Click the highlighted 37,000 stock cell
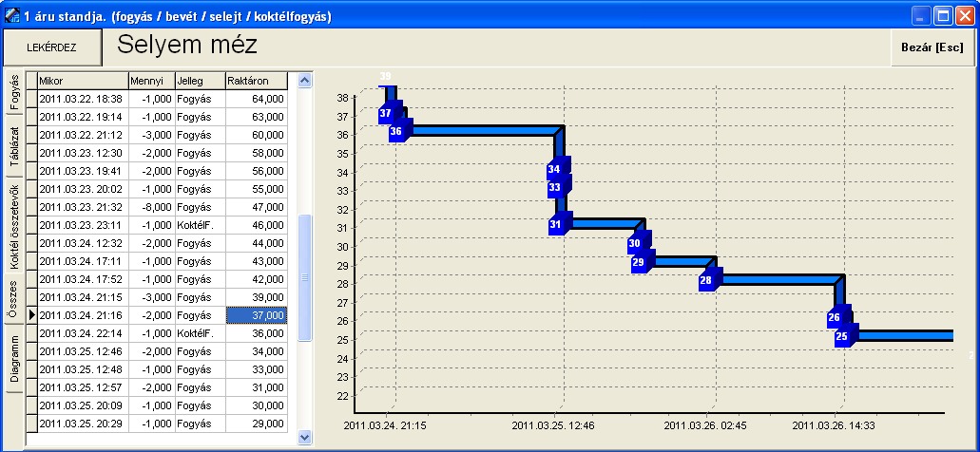This screenshot has width=980, height=452. 257,316
